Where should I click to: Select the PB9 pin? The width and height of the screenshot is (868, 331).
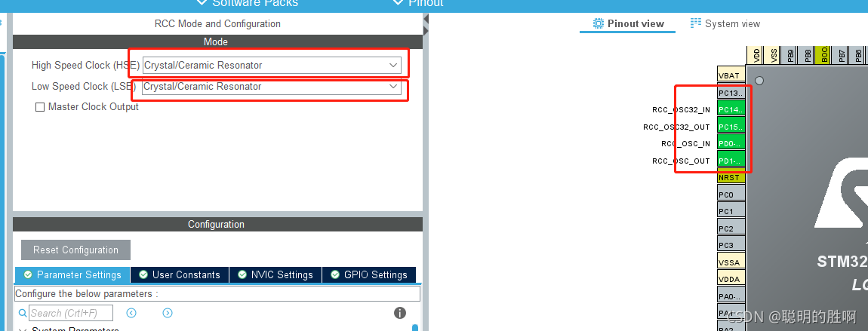click(790, 55)
